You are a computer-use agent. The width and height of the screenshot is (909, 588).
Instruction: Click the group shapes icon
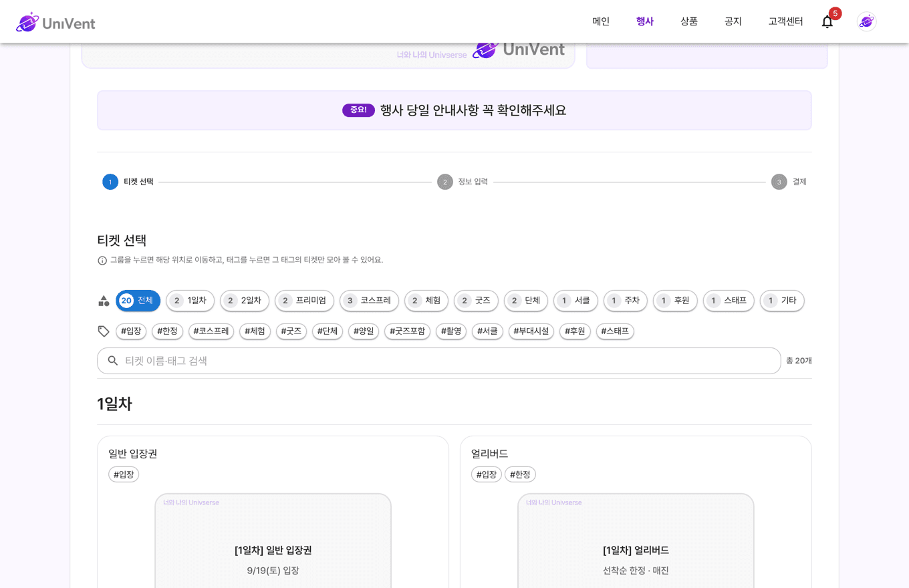coord(104,301)
